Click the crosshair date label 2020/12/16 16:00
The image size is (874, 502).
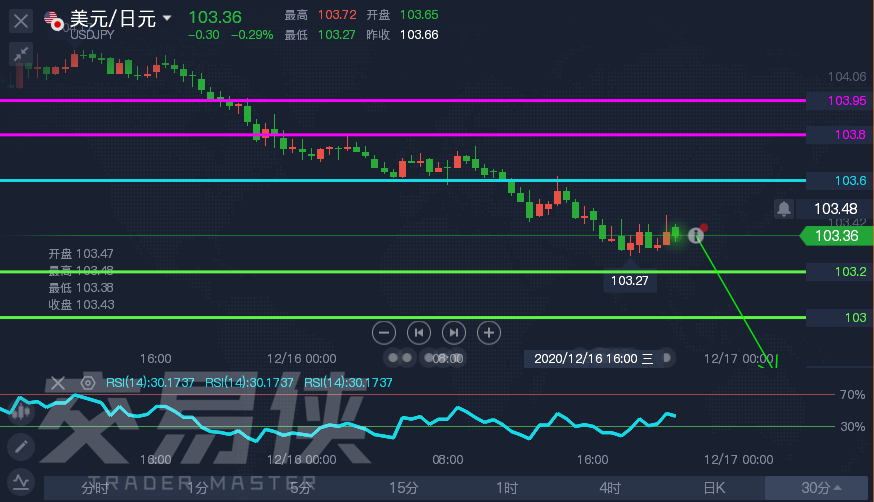pos(593,358)
